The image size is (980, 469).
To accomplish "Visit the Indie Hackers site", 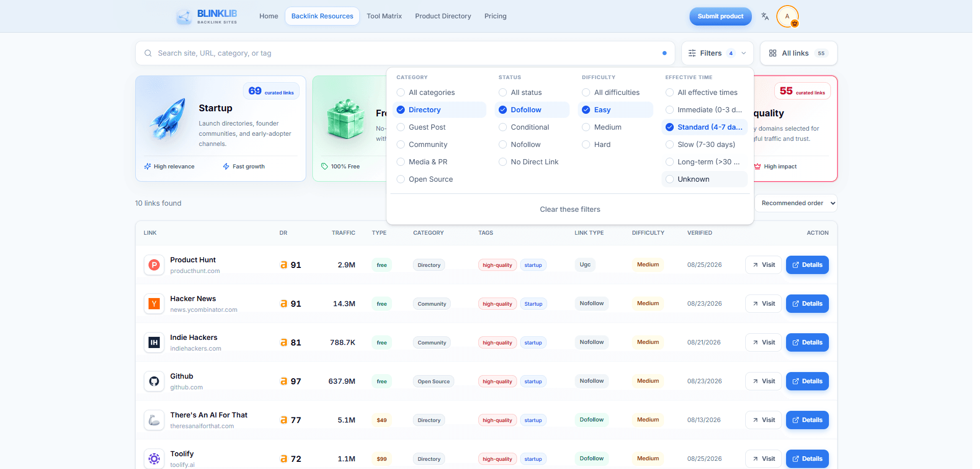I will tap(764, 342).
